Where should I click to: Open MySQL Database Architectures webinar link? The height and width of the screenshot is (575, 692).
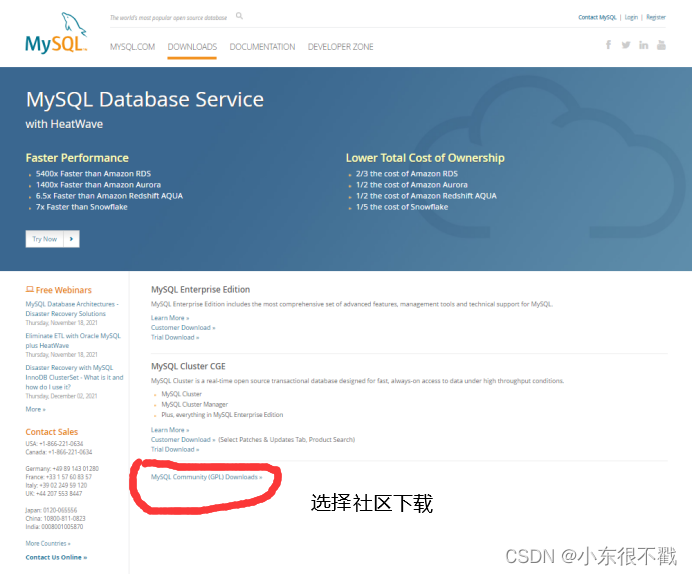pyautogui.click(x=72, y=309)
